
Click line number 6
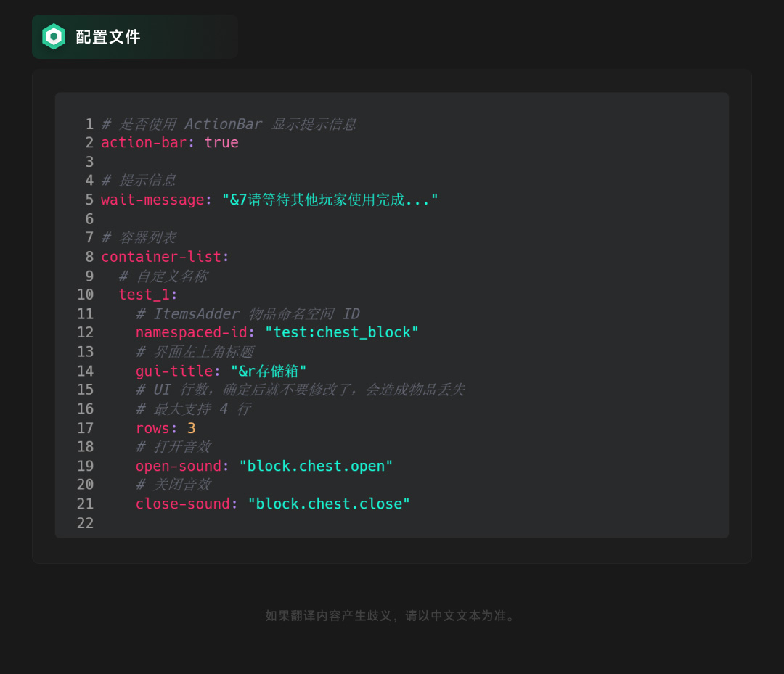[89, 219]
